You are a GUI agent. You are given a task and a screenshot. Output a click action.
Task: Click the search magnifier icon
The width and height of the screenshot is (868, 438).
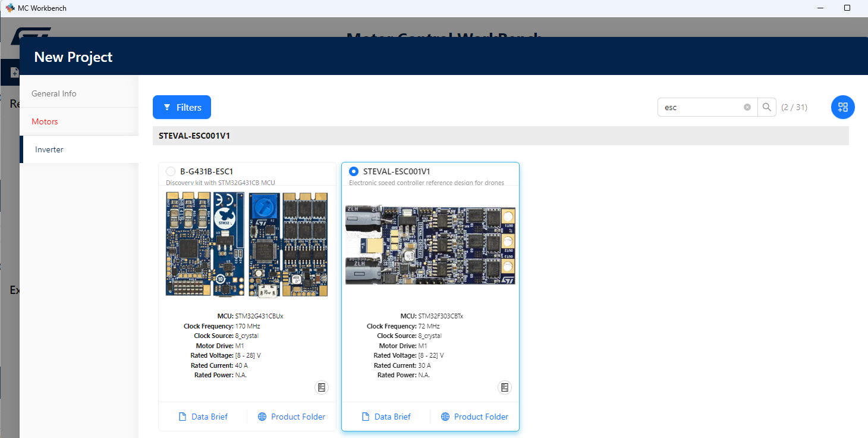click(x=766, y=107)
